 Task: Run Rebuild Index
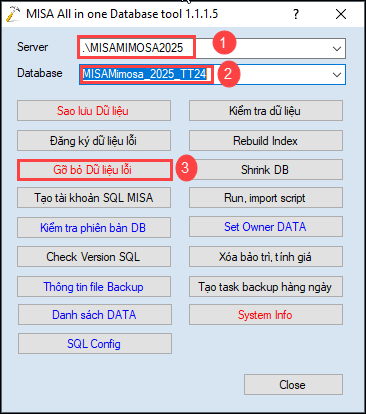266,141
